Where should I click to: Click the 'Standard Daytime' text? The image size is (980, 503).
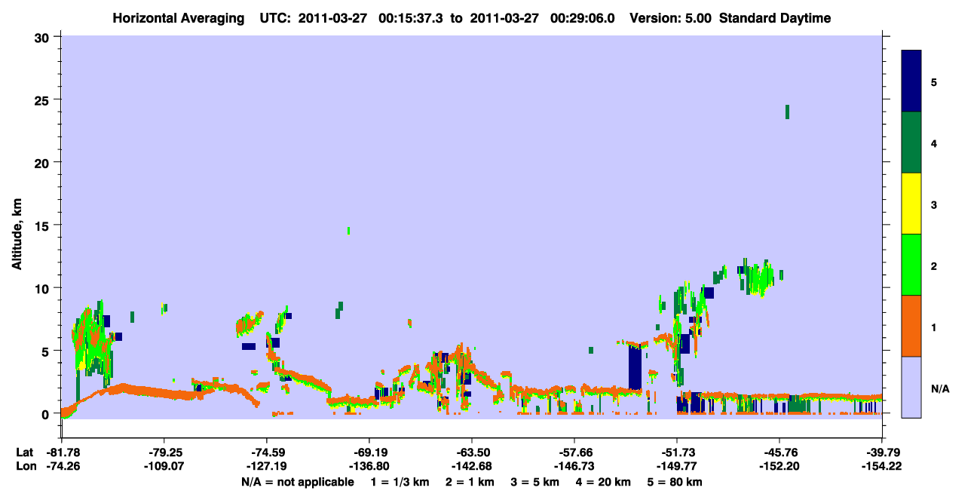775,18
